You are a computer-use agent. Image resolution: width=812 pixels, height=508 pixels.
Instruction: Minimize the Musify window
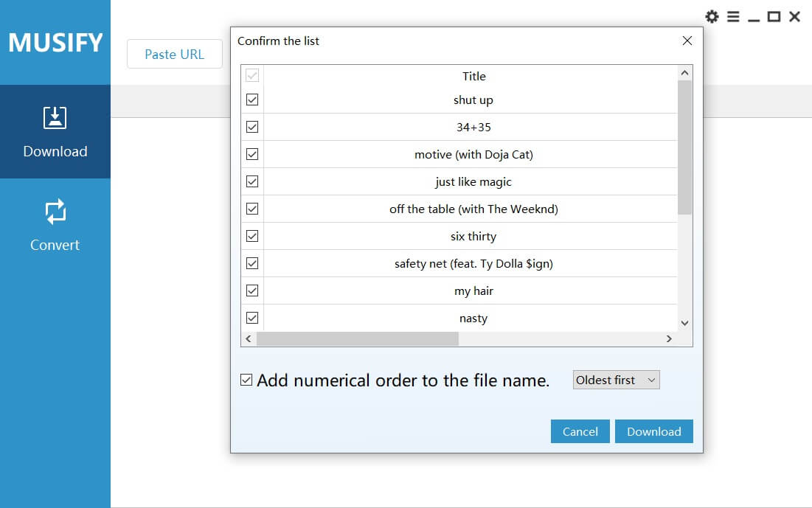754,20
